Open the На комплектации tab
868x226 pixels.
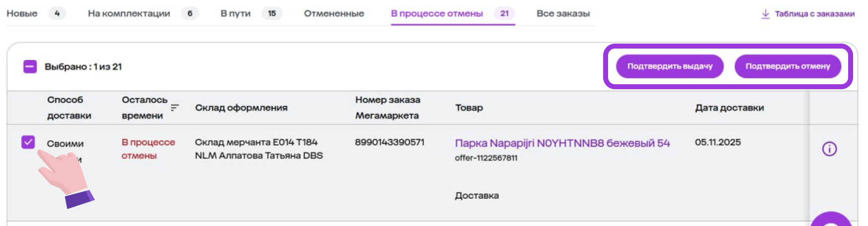coord(128,13)
